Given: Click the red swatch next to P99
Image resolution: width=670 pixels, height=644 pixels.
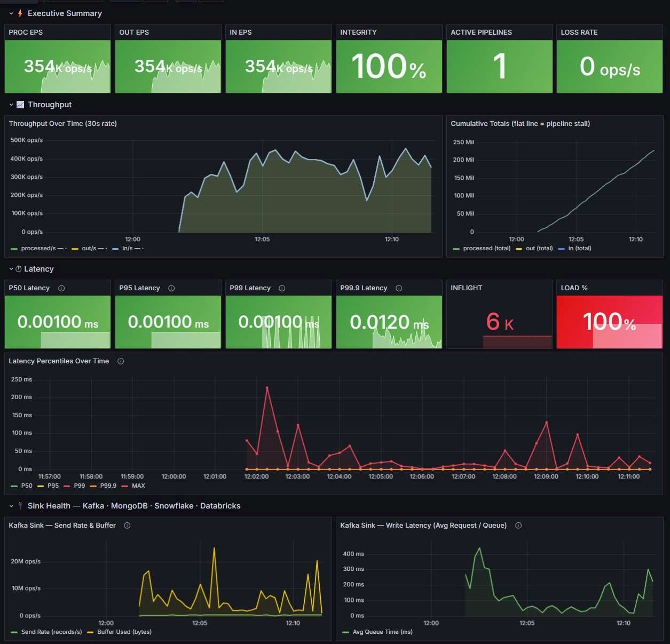Looking at the screenshot, I should [67, 486].
